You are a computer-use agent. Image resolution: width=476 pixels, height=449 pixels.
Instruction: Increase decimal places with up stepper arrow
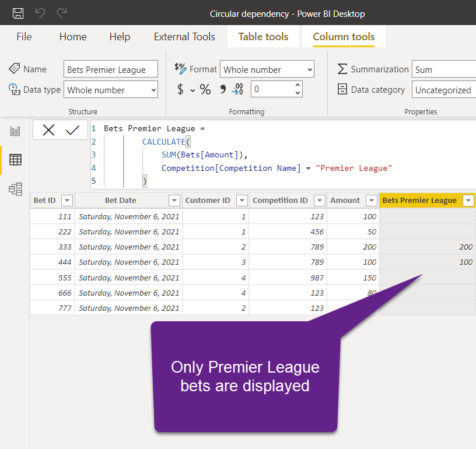tap(298, 85)
